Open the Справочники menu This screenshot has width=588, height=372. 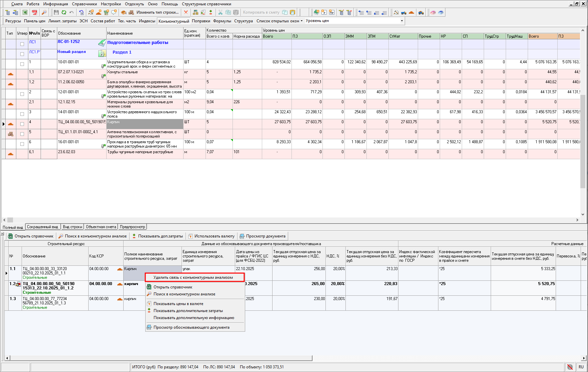click(x=84, y=4)
